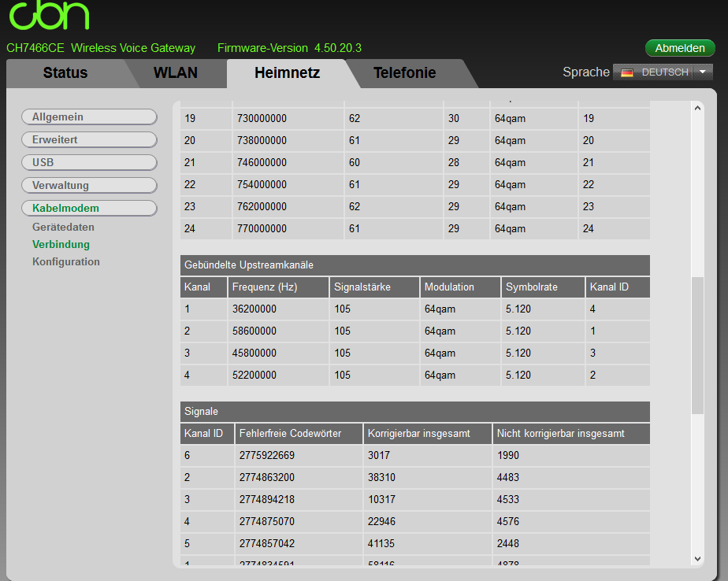Click the Verbindung sub-menu link
Screen dimensions: 728x581
[61, 245]
